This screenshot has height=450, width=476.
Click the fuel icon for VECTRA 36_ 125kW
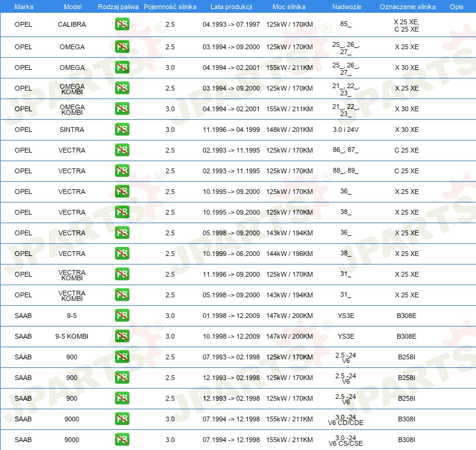(122, 192)
